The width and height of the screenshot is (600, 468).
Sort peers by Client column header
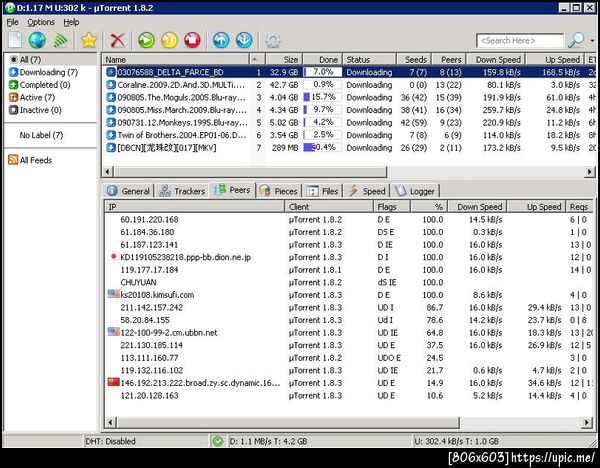click(329, 207)
